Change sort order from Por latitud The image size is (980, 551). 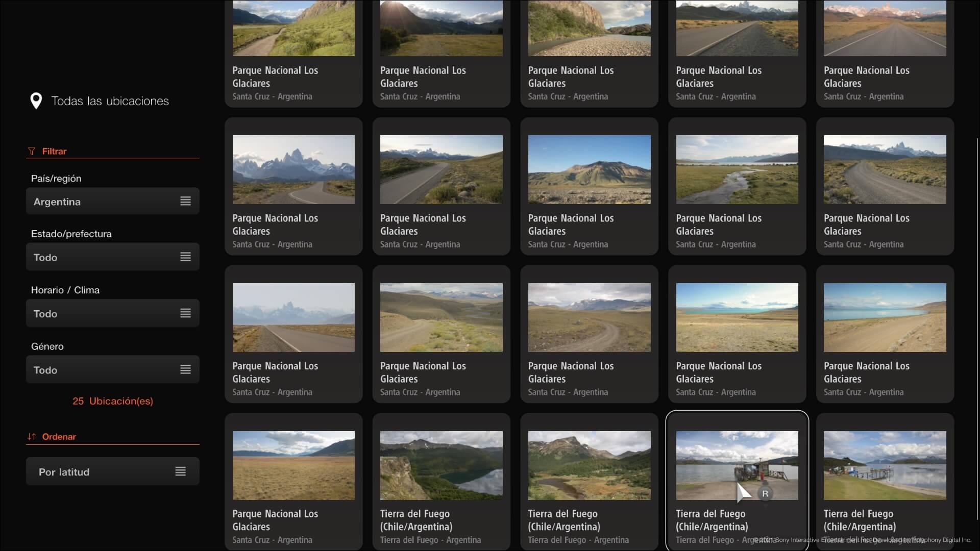(x=102, y=472)
